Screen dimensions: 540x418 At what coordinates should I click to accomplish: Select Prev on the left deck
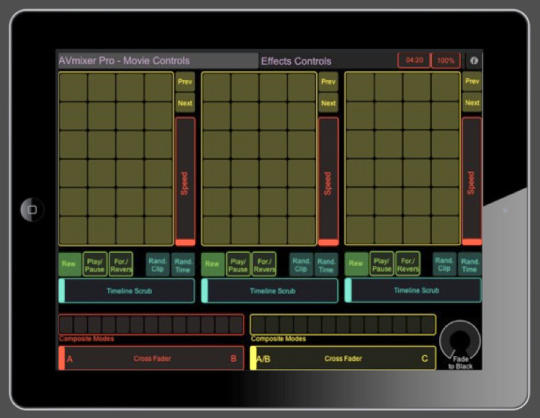(185, 82)
